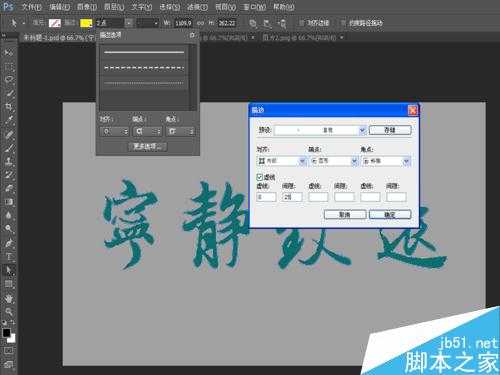Viewport: 500px width, 375px height.
Task: Select the Quick Selection tool
Action: (9, 93)
